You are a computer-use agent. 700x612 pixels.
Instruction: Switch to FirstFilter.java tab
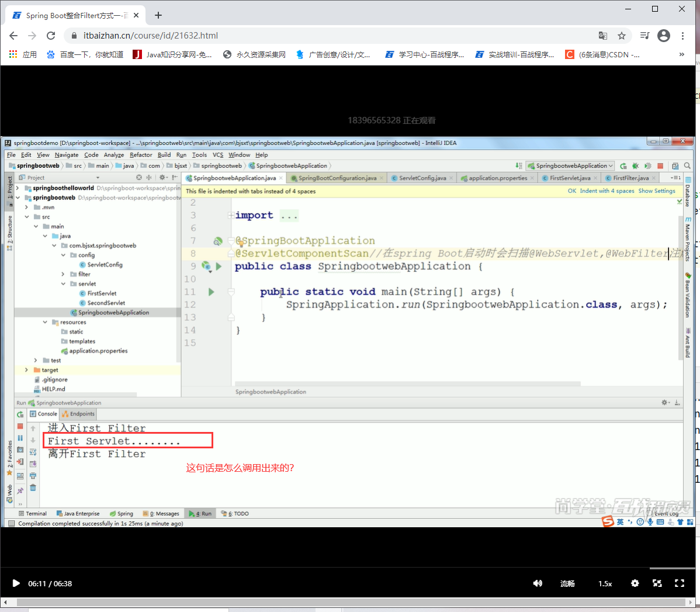click(x=630, y=178)
